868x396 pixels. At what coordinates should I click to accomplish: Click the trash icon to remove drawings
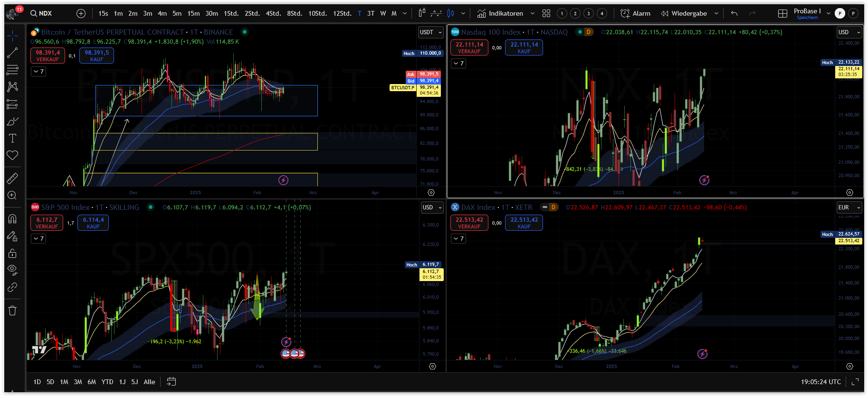13,311
